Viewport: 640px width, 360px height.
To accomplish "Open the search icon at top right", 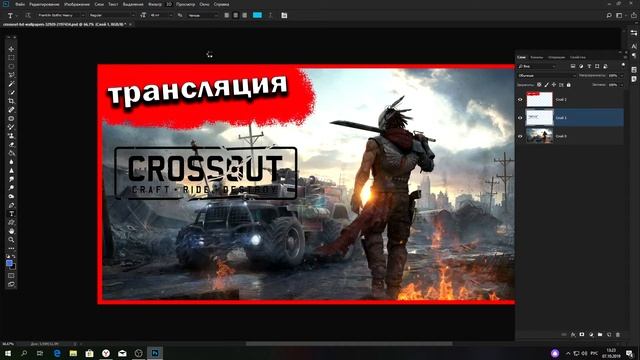I will coord(609,16).
